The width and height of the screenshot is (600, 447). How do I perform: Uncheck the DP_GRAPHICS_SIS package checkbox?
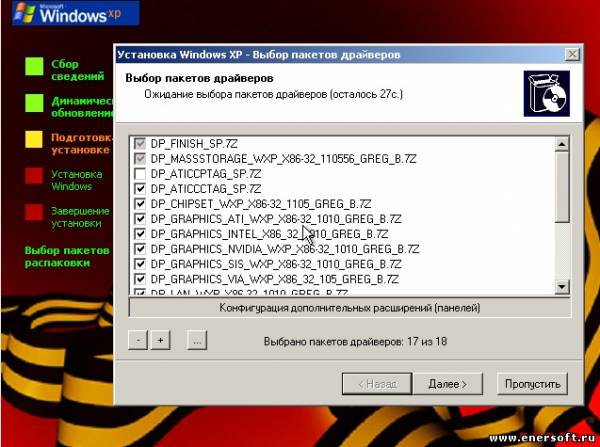click(x=140, y=264)
